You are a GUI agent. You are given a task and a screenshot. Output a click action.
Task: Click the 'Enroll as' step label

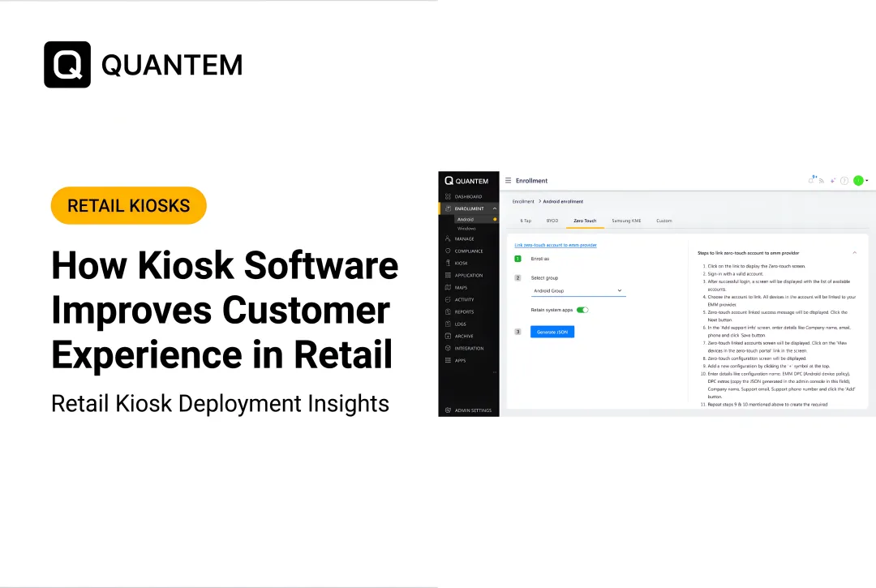pos(539,259)
